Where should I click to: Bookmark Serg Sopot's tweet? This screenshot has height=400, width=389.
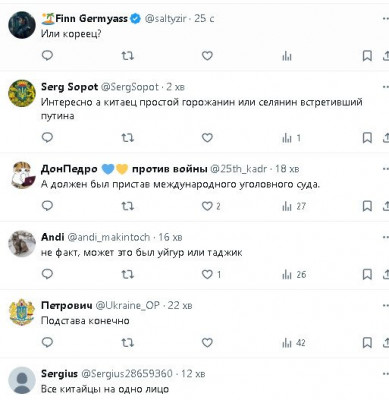pyautogui.click(x=367, y=138)
